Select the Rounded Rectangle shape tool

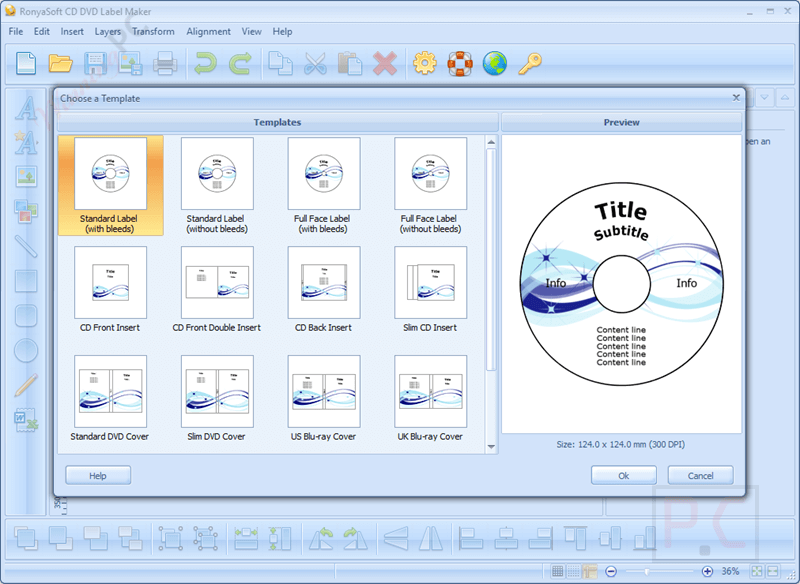coord(26,316)
